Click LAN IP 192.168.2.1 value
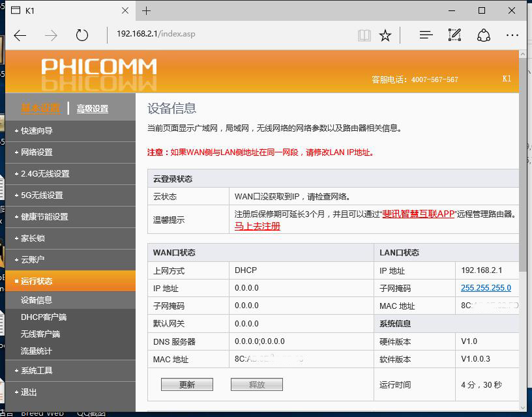Screen dimensions: 532x417 click(481, 270)
